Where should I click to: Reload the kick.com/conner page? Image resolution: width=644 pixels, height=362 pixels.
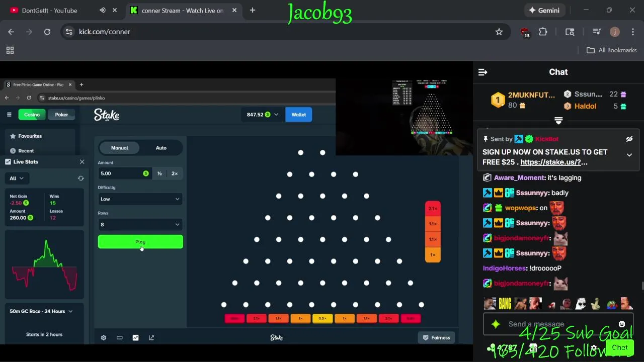(x=47, y=32)
